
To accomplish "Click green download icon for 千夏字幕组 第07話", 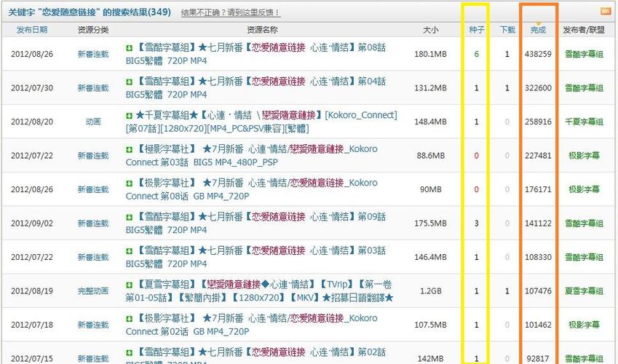I will [x=129, y=116].
